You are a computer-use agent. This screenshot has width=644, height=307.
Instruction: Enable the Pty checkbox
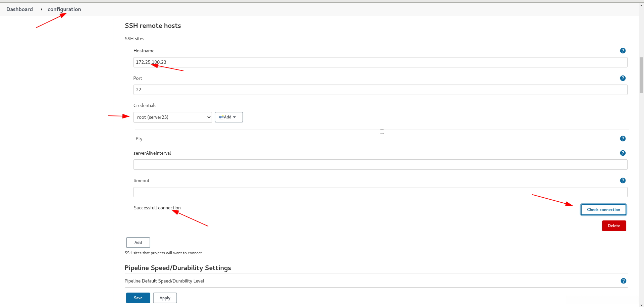point(382,132)
